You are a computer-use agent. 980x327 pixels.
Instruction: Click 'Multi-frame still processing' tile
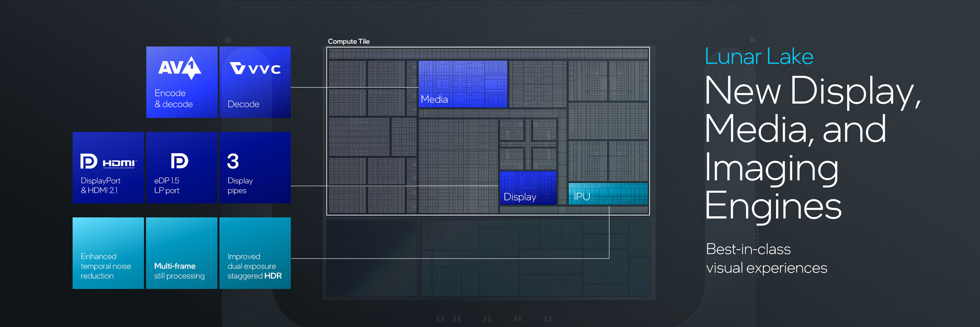(x=181, y=253)
